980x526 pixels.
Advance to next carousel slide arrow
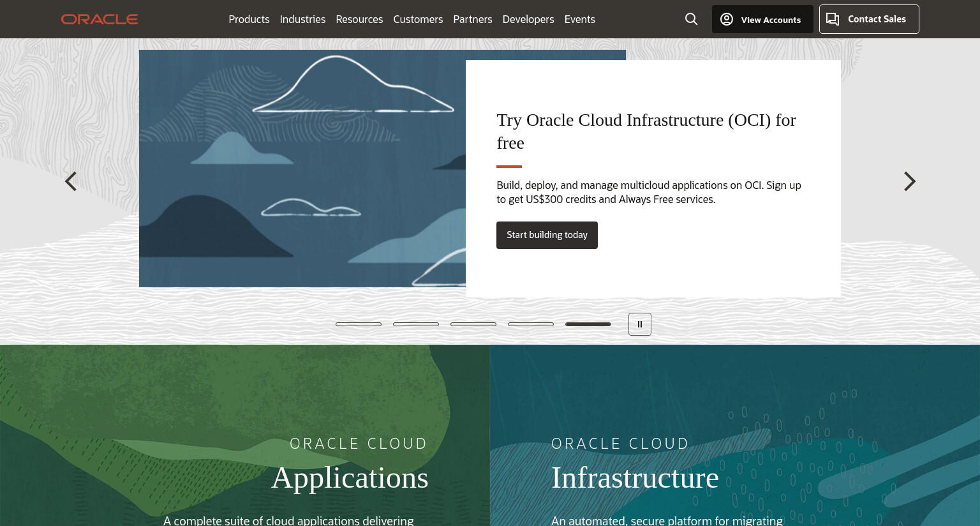(x=910, y=181)
